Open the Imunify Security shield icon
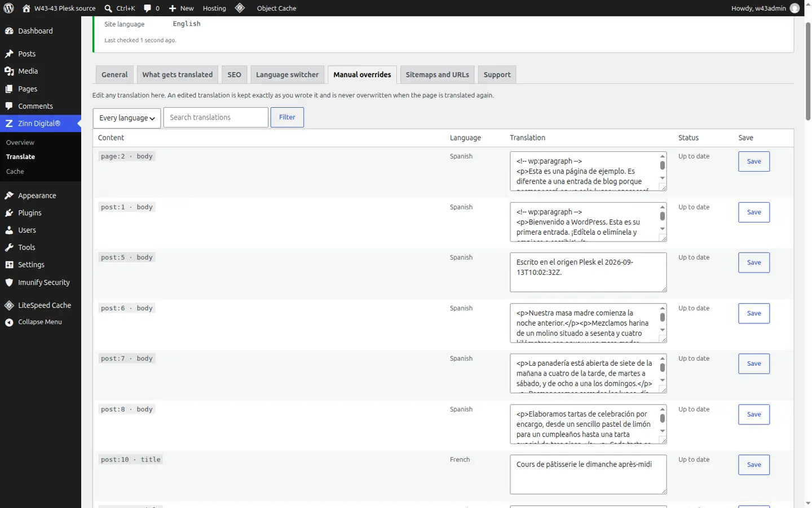 tap(9, 282)
